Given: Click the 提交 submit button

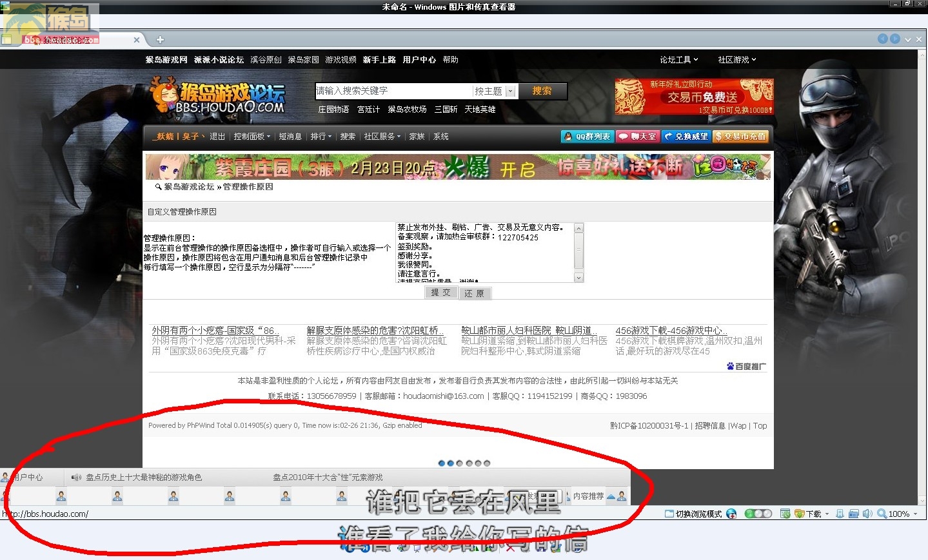Looking at the screenshot, I should 441,293.
